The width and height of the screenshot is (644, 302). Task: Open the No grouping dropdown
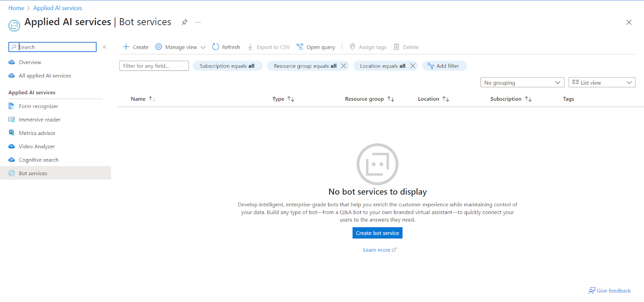(522, 83)
